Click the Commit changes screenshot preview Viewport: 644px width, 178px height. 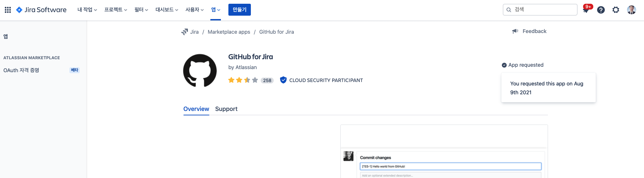click(x=444, y=151)
